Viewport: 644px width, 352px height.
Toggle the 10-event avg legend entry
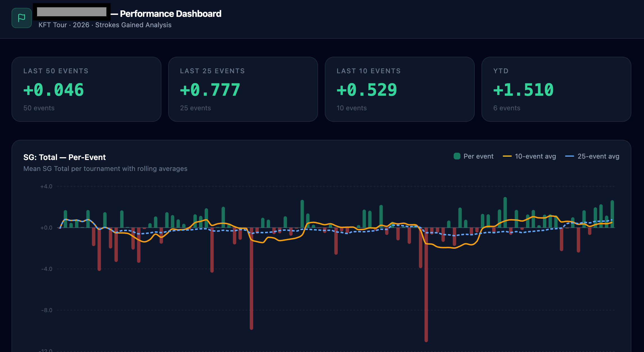535,156
